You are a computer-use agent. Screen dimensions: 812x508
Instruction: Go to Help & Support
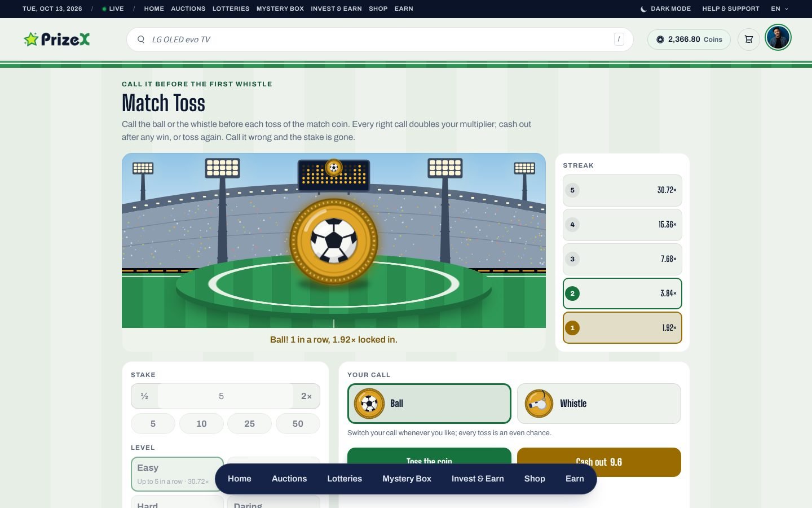(731, 9)
